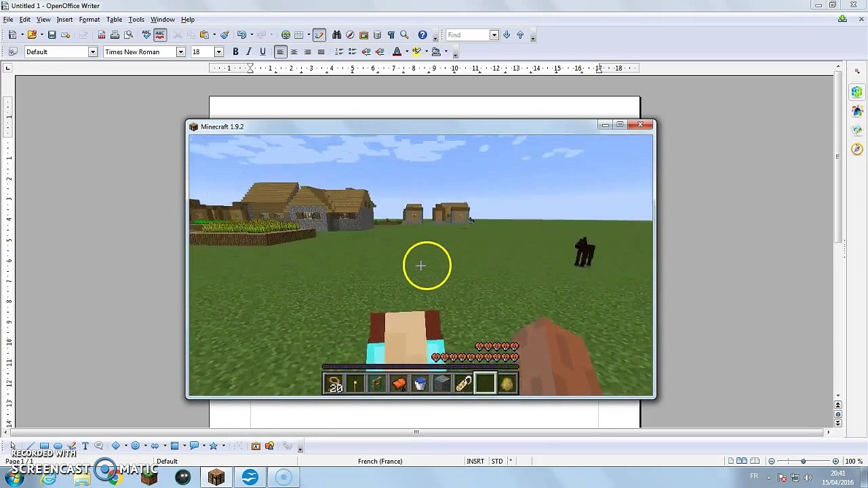Click the zoom-in plus button
The width and height of the screenshot is (868, 488).
[835, 462]
